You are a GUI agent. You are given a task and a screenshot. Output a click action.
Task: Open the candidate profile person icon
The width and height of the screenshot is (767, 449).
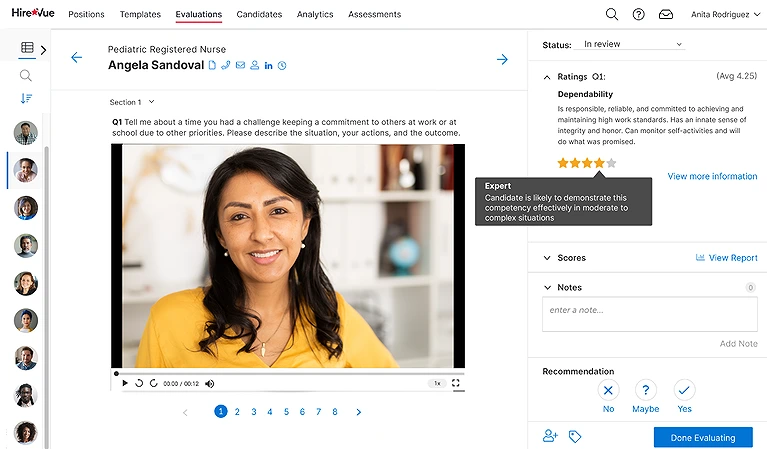(x=254, y=65)
